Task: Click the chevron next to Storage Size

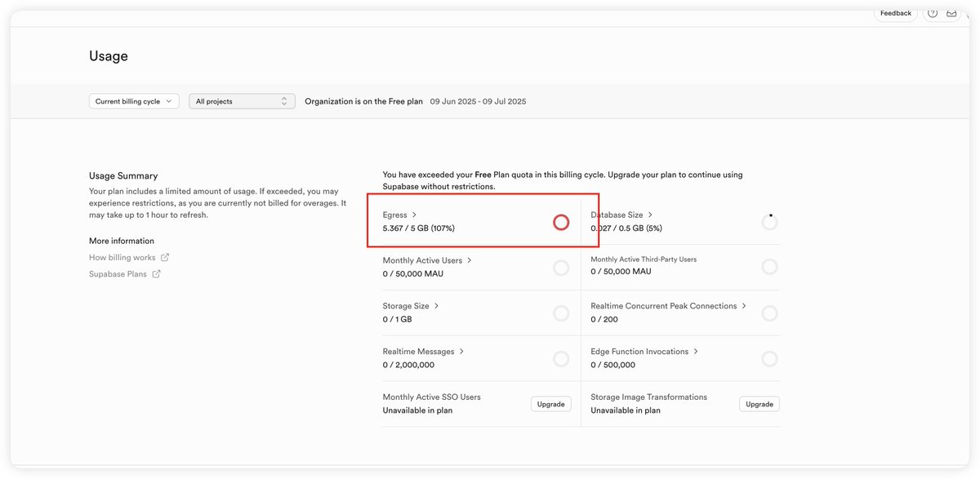Action: coord(437,306)
